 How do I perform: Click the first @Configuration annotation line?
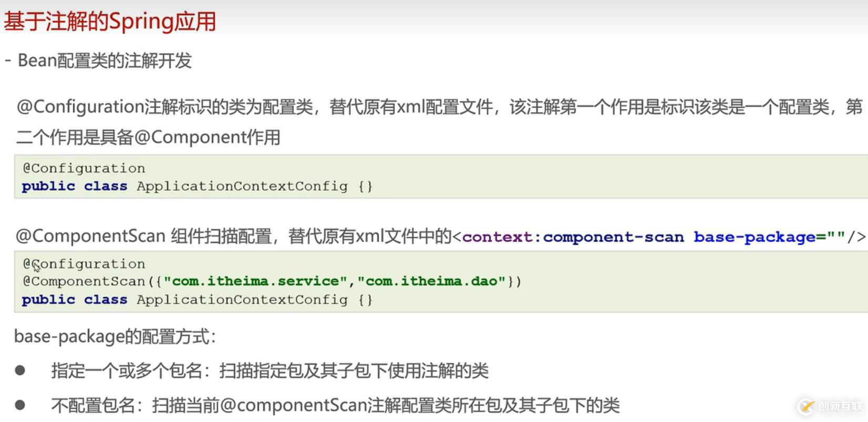pos(84,168)
